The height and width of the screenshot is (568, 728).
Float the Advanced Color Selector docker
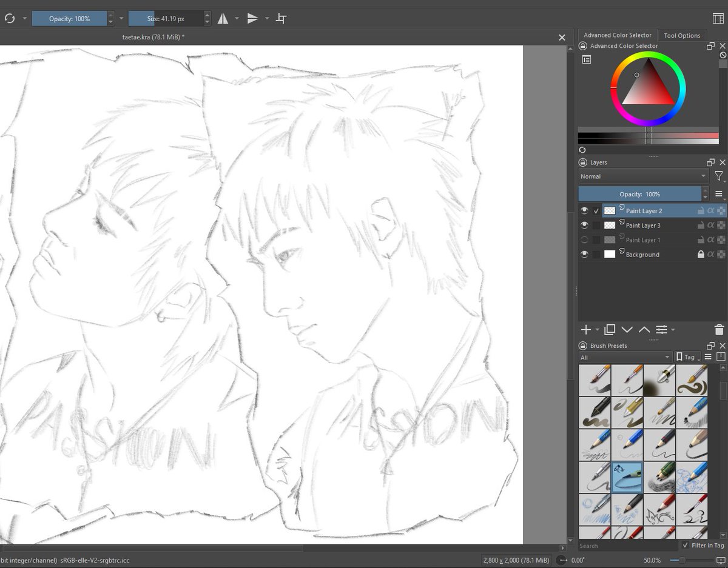point(711,46)
